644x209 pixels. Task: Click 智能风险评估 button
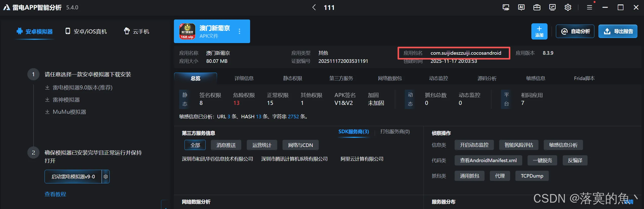519,145
